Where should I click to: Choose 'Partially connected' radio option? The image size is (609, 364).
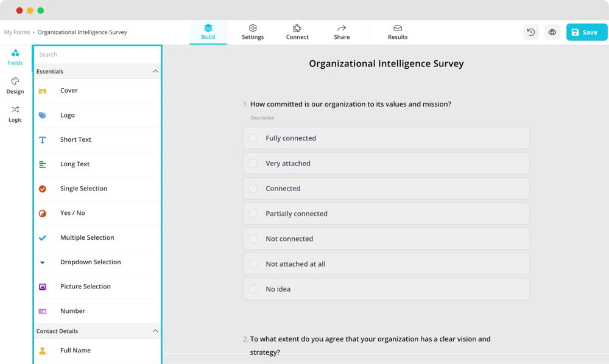[x=253, y=214]
